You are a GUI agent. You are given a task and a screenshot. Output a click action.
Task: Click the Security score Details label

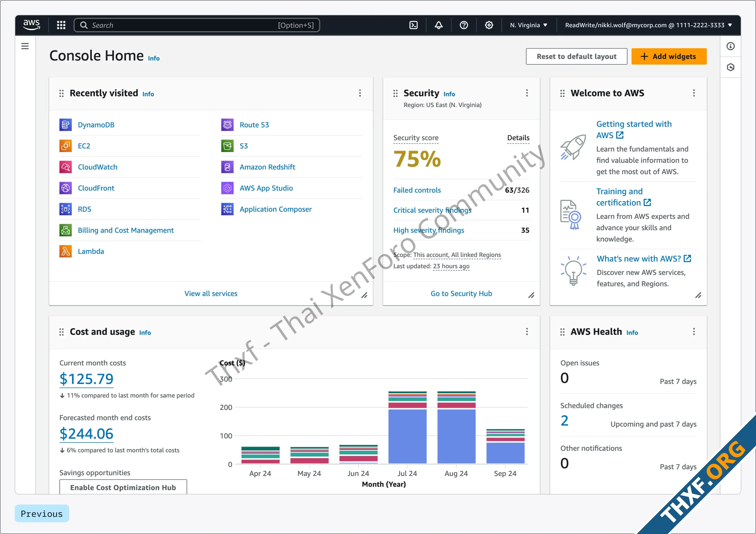518,138
